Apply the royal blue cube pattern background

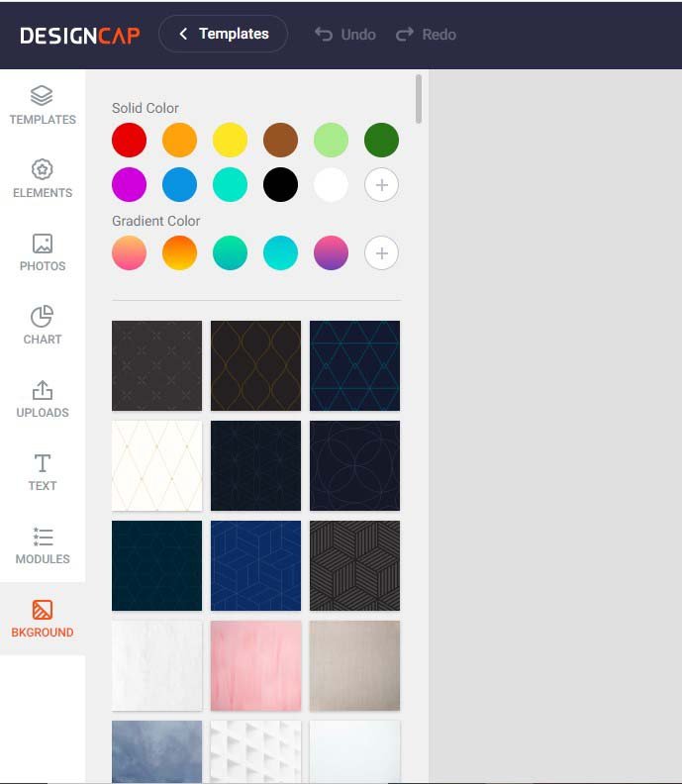click(256, 566)
